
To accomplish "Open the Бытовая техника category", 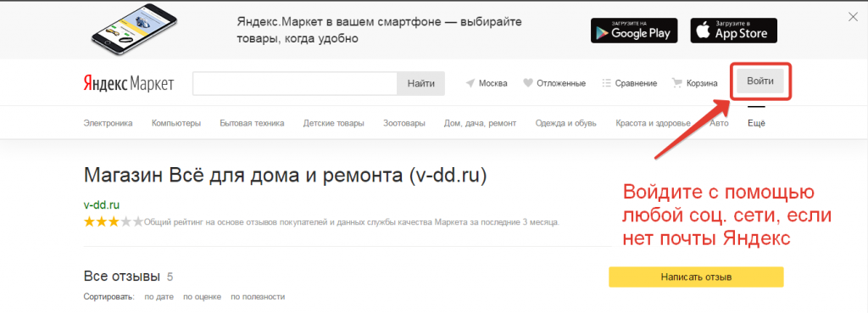I will pyautogui.click(x=252, y=123).
